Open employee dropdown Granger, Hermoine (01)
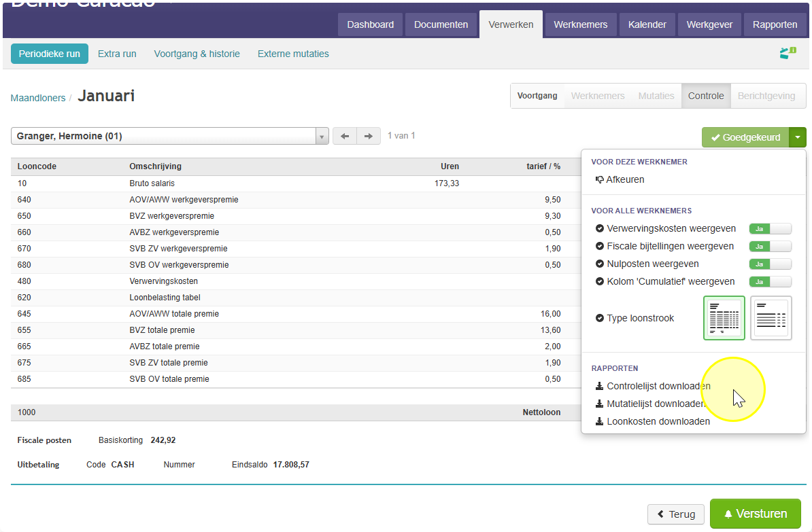The height and width of the screenshot is (532, 812). point(170,136)
